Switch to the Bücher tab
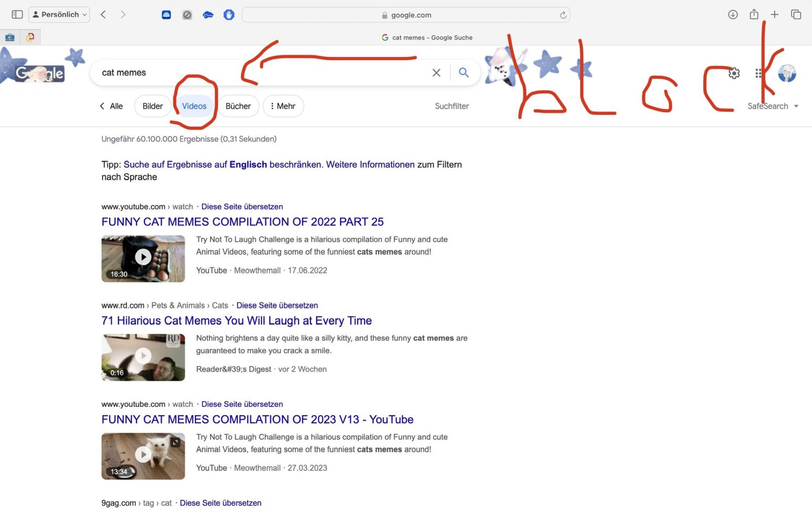This screenshot has width=812, height=508. (x=238, y=106)
